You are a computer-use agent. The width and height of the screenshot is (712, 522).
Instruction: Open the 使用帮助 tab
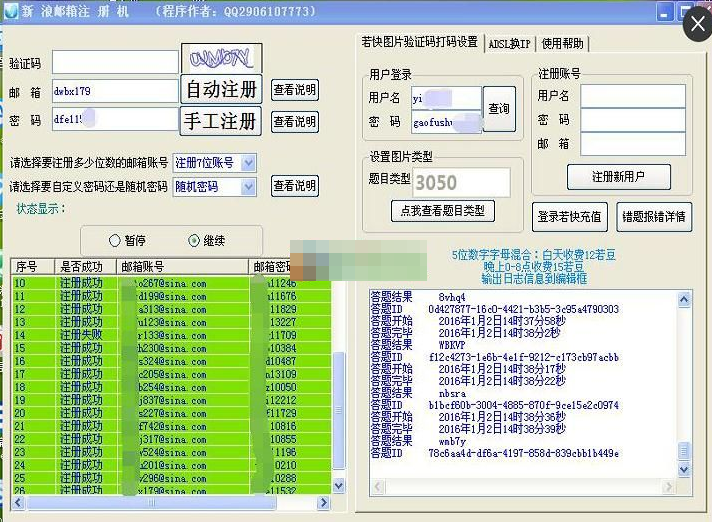564,43
